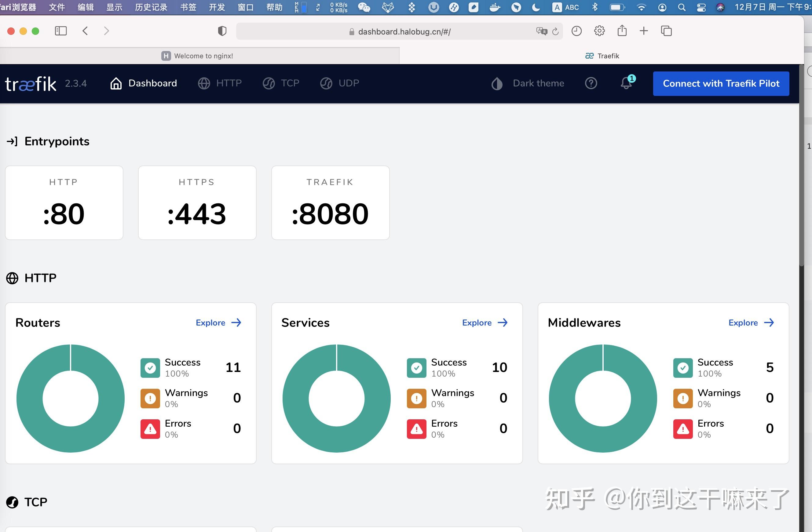The image size is (812, 532).
Task: Toggle Do Not Disturb moon icon
Action: click(536, 7)
